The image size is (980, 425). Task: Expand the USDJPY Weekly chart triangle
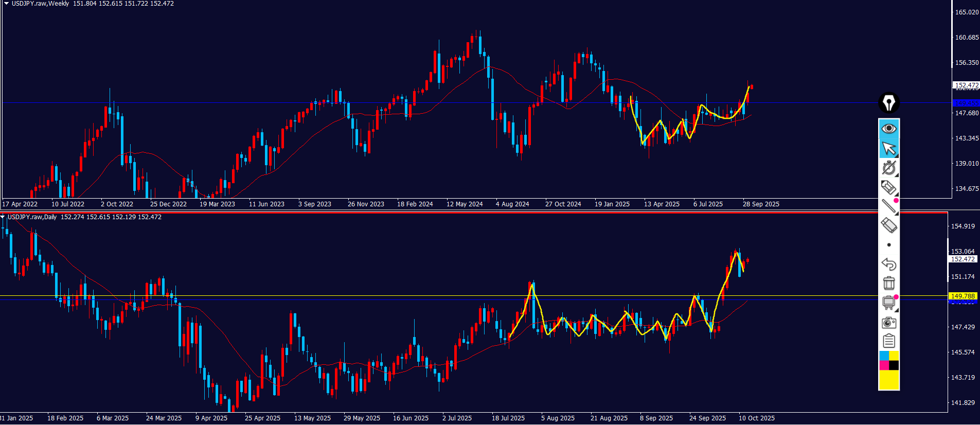[6, 4]
